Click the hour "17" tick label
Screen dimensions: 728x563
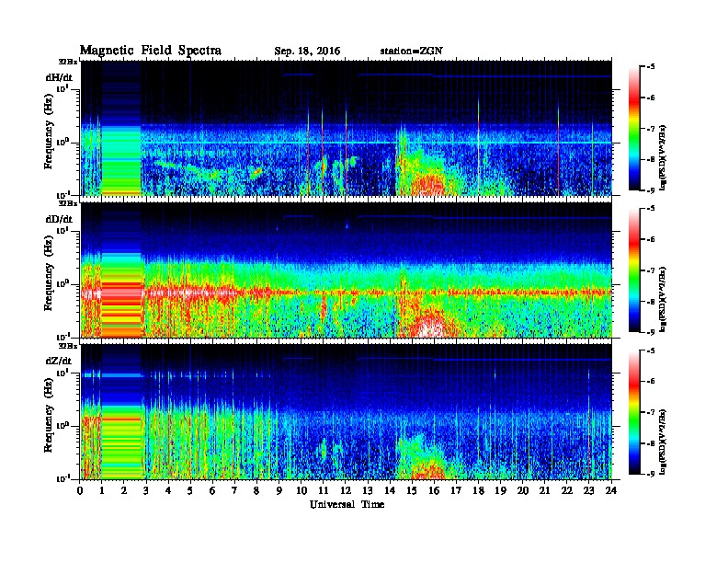(456, 491)
